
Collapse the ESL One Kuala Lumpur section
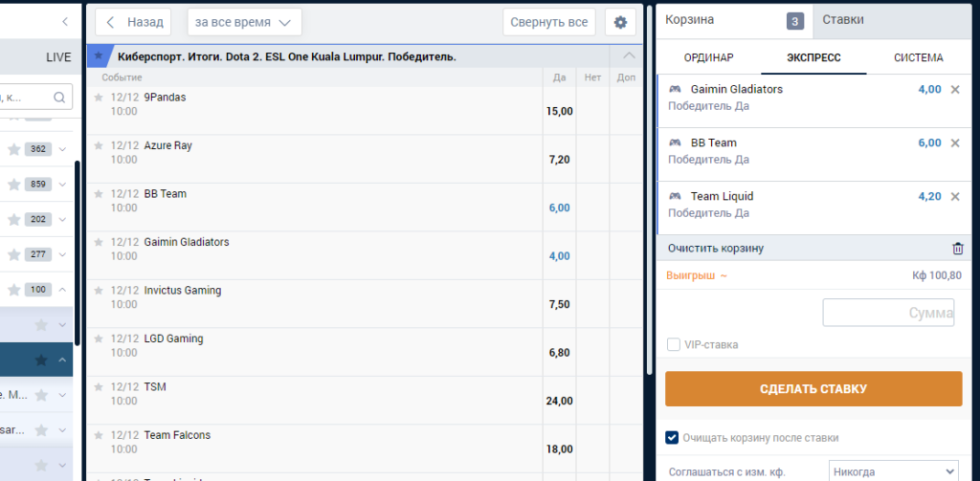click(x=629, y=56)
